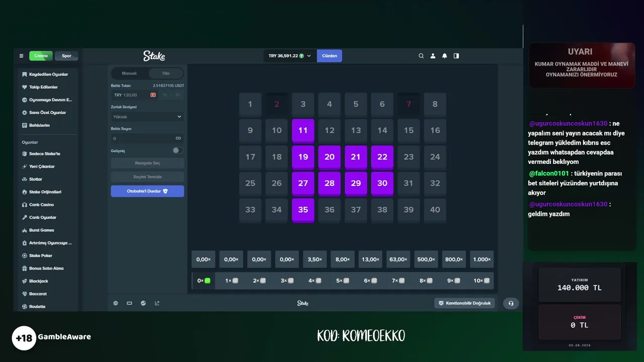
Task: Click the Bahis Sayısı input field
Action: pyautogui.click(x=147, y=138)
